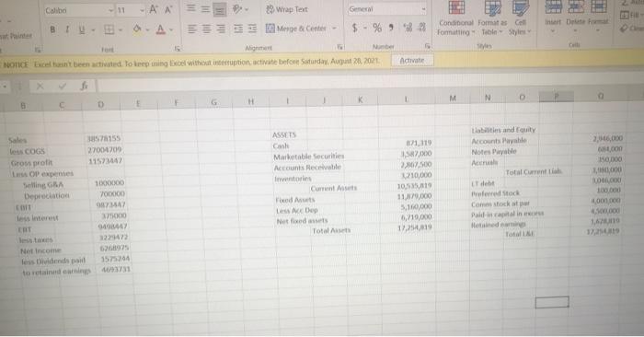Click cancel X in formula bar
644x337 pixels.
tap(40, 87)
